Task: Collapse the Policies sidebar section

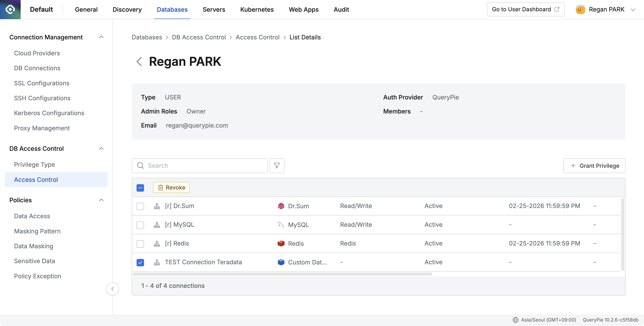Action: click(x=101, y=200)
